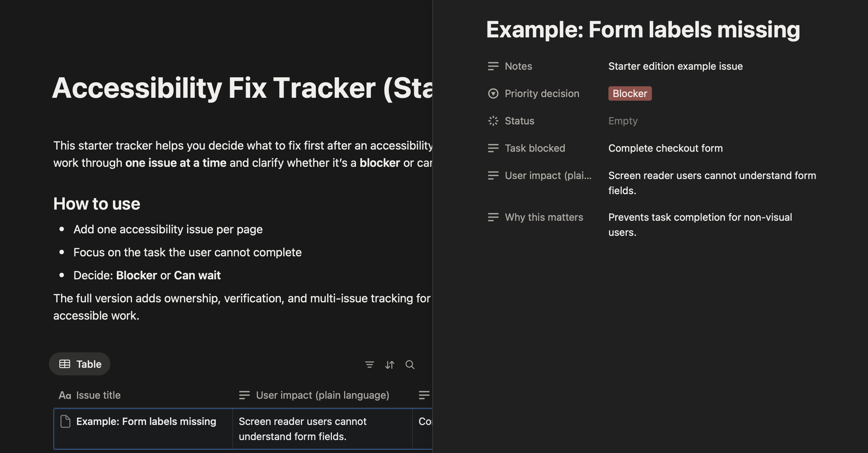Open the empty Status value dropdown

click(x=623, y=121)
